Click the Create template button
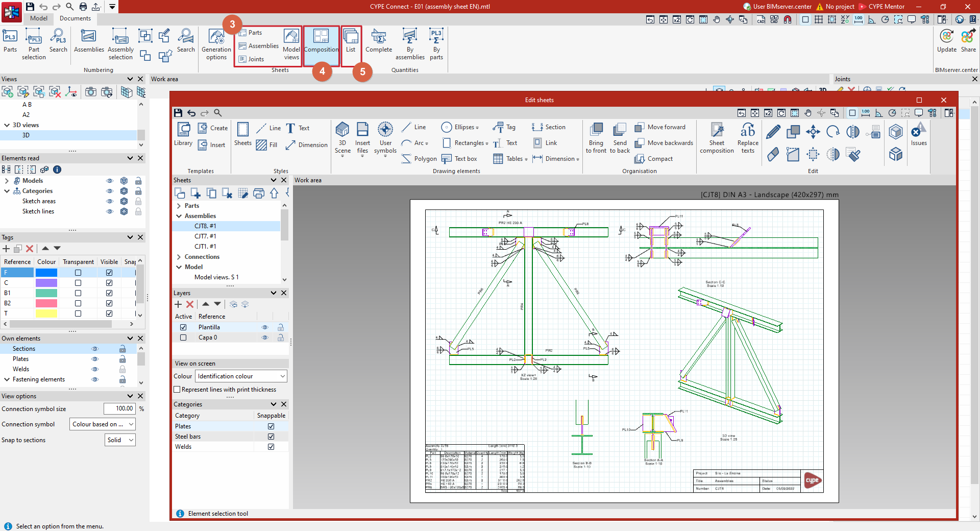980x531 pixels. click(213, 128)
